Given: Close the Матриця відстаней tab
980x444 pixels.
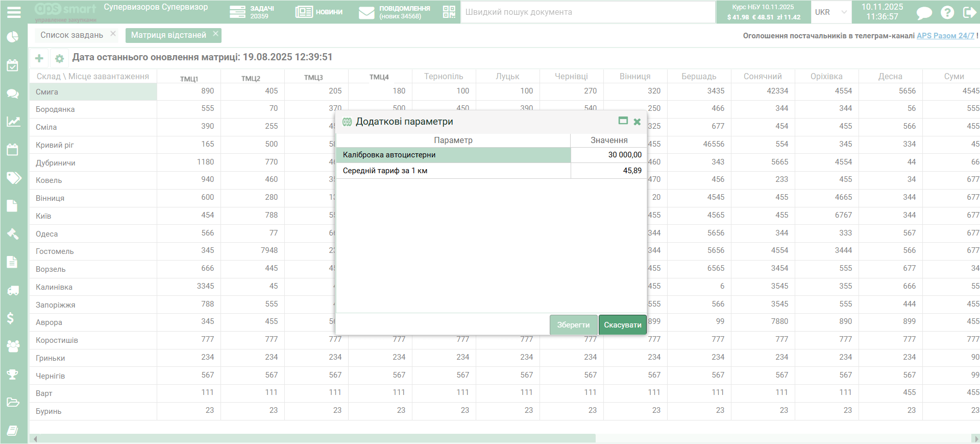Looking at the screenshot, I should click(x=216, y=34).
